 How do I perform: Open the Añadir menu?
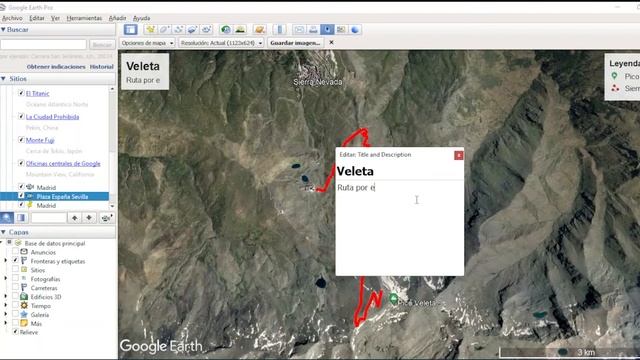coord(118,18)
